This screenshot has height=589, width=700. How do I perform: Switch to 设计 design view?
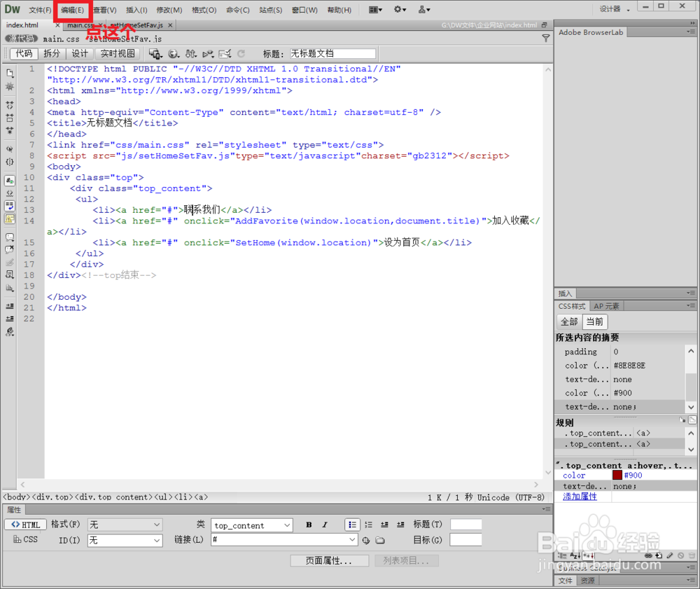[80, 54]
